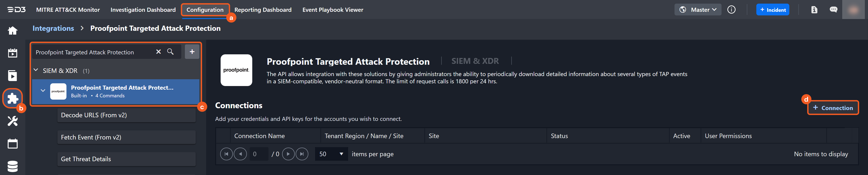
Task: Collapse the Proofpoint Targeted Attack Protect tree item
Action: [x=43, y=90]
